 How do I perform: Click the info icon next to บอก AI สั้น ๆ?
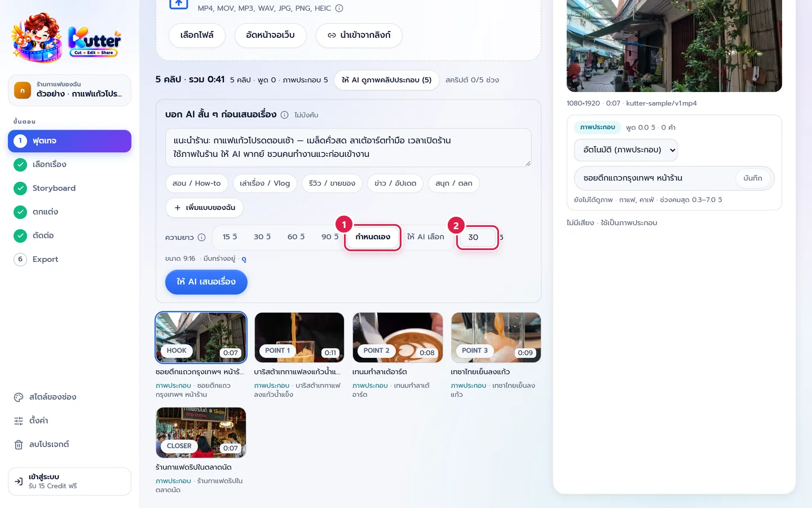(x=285, y=115)
